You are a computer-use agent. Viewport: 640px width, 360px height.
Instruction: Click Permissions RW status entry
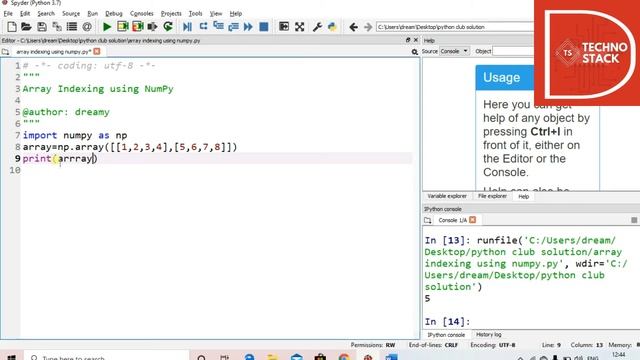click(x=373, y=345)
